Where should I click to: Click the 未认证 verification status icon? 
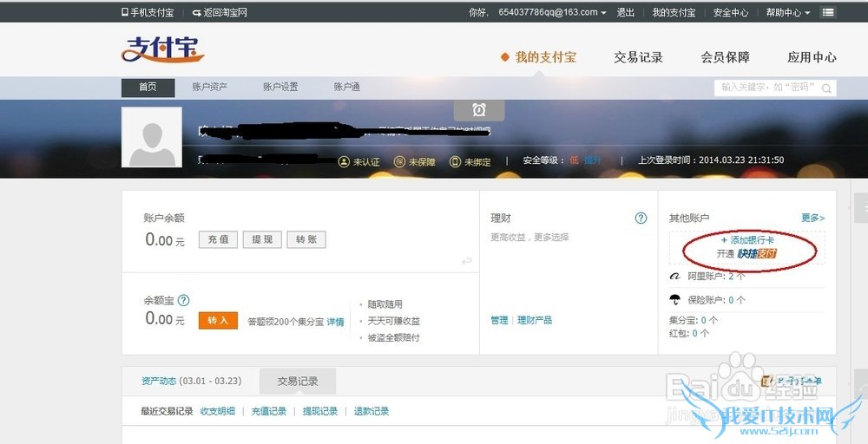(344, 161)
